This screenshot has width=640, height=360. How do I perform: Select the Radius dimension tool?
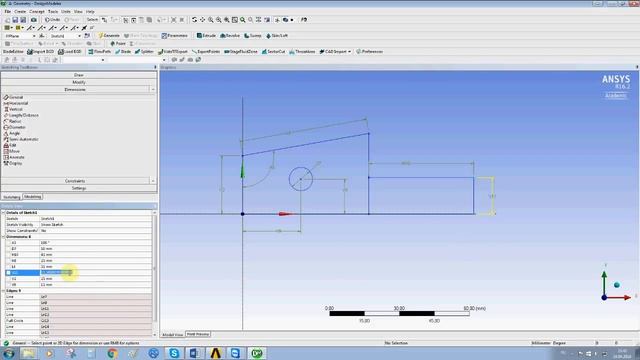coord(13,121)
